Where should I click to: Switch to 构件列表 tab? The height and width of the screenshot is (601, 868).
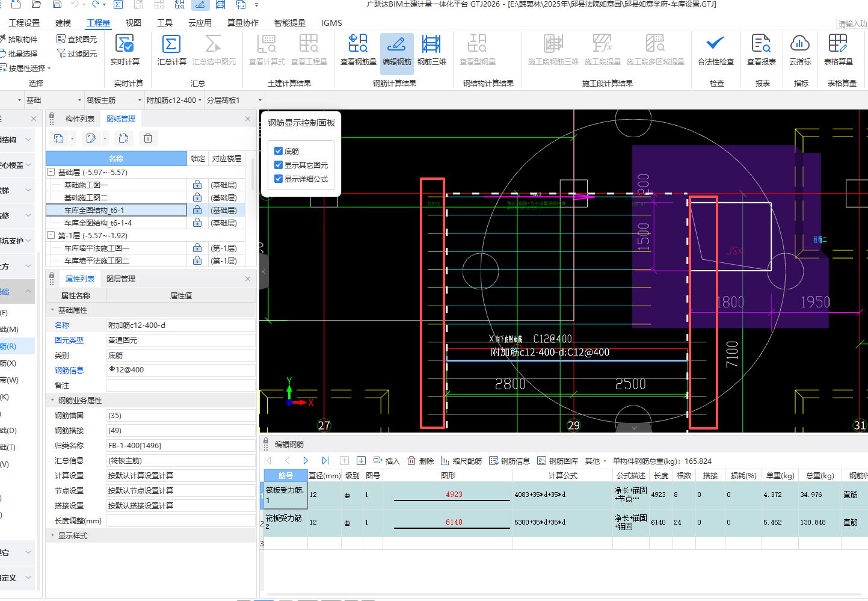(x=79, y=119)
